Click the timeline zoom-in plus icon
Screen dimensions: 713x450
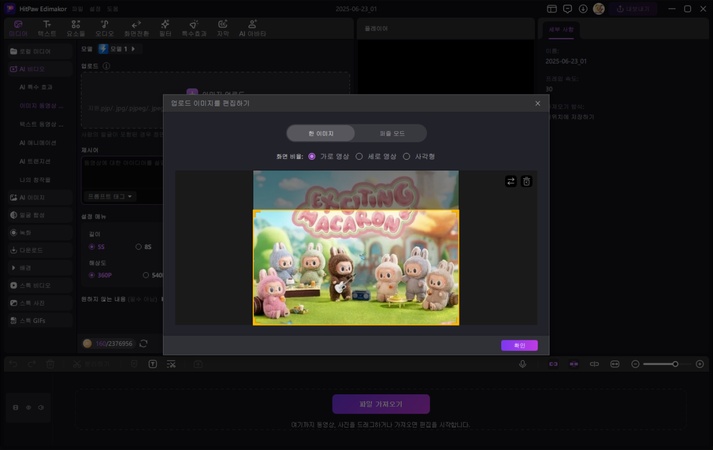pos(700,364)
